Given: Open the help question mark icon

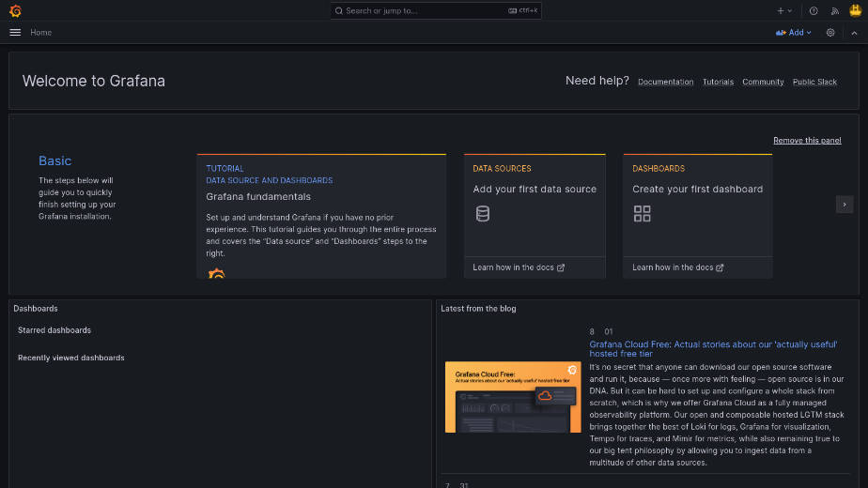Looking at the screenshot, I should [x=814, y=10].
